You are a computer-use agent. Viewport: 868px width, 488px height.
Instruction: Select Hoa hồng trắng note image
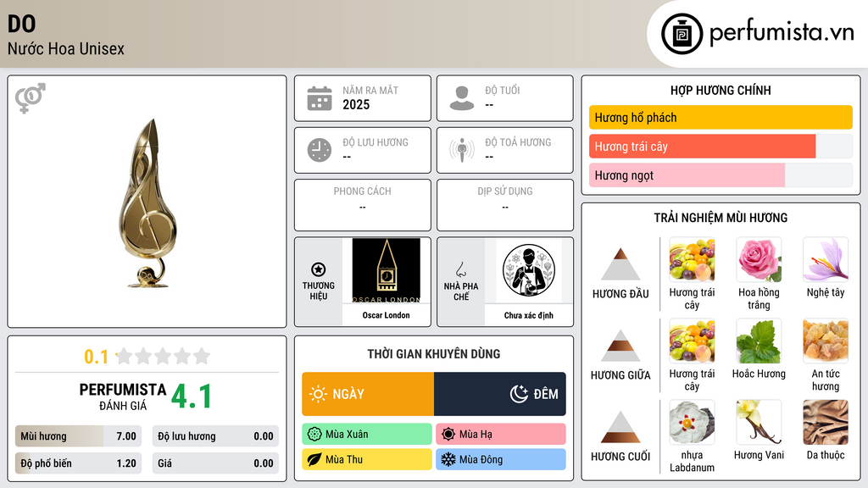(759, 260)
